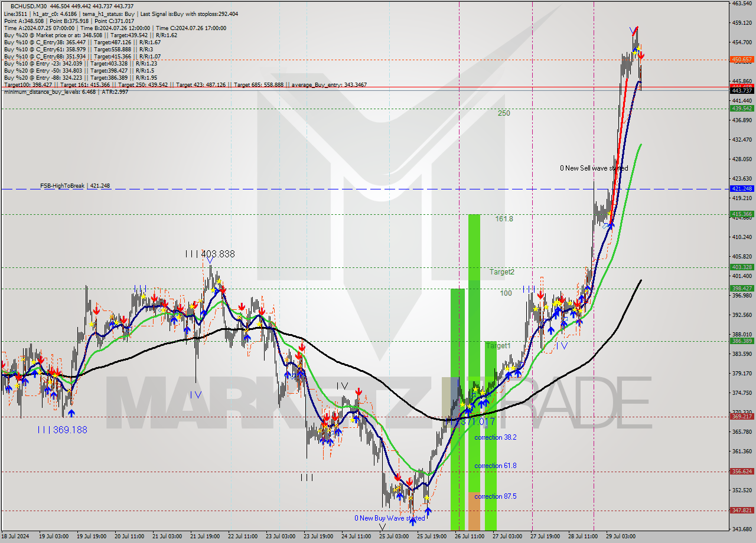This screenshot has width=756, height=543.
Task: Click the '27 Jul 19:00' time axis label
Action: (545, 537)
